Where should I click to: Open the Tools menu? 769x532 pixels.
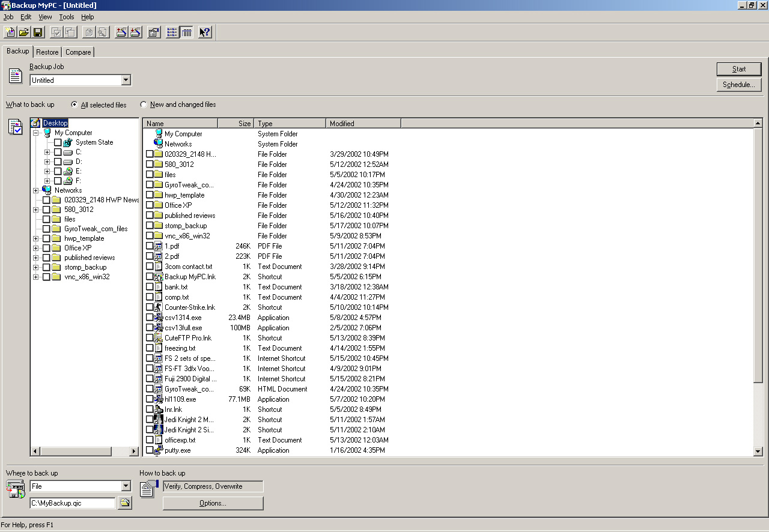point(67,17)
